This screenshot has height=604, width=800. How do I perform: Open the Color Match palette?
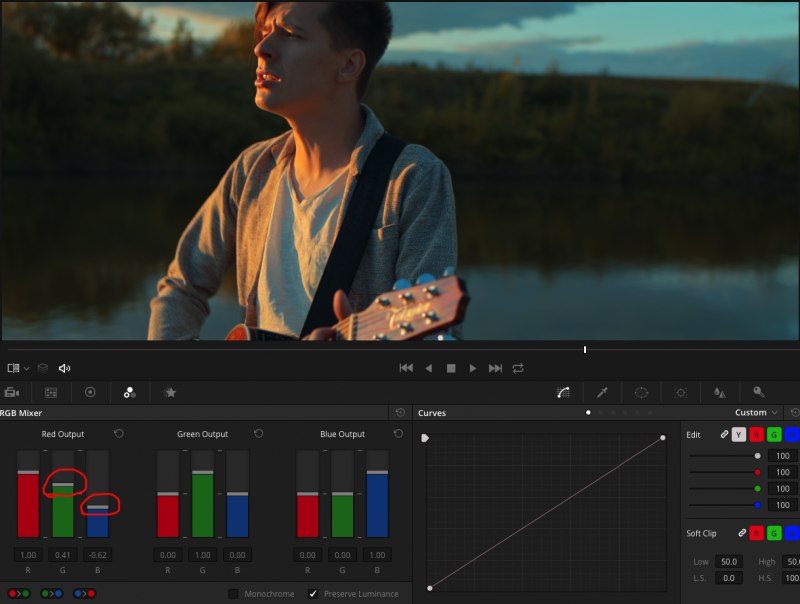51,393
